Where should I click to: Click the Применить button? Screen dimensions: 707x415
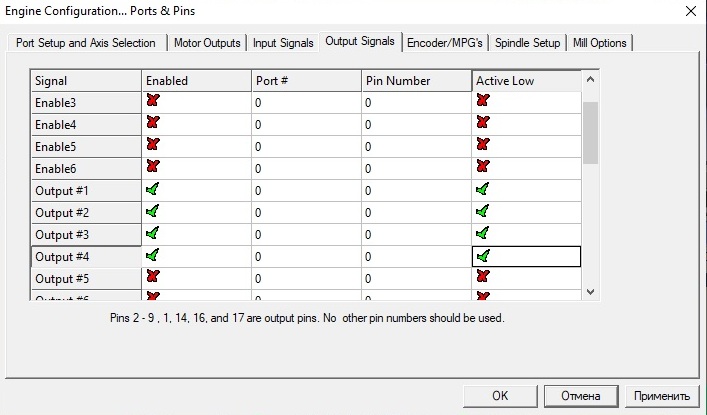coord(661,395)
